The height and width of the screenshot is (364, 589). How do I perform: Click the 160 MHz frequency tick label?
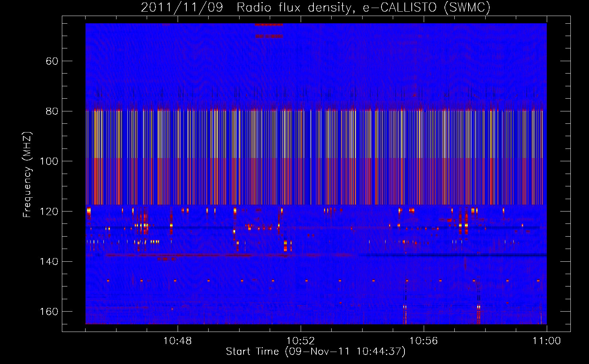pyautogui.click(x=49, y=312)
